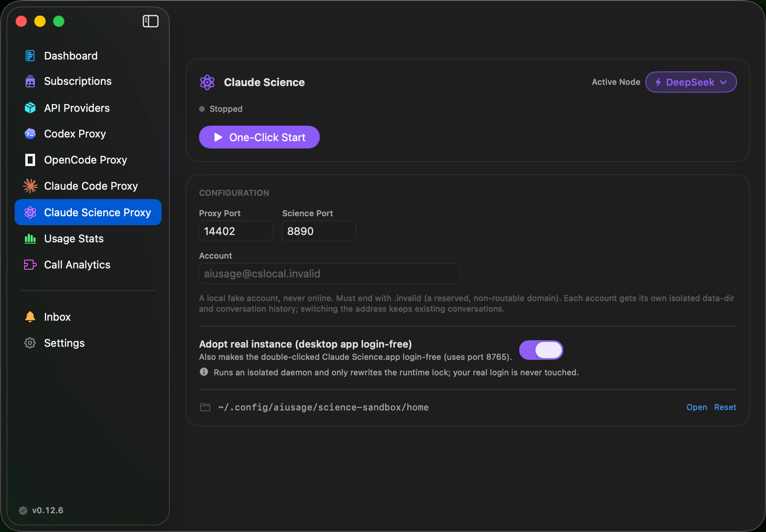Click the Inbox bell icon
The height and width of the screenshot is (532, 766).
coord(30,317)
